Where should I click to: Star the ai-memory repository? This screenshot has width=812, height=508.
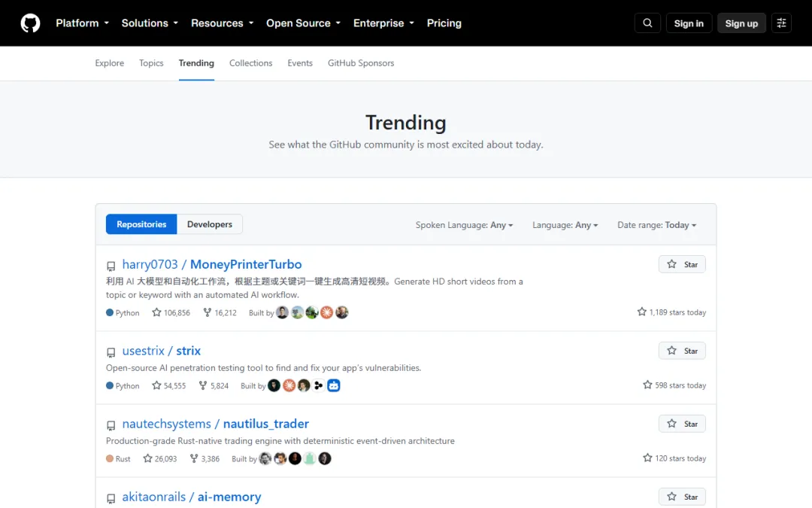click(682, 497)
